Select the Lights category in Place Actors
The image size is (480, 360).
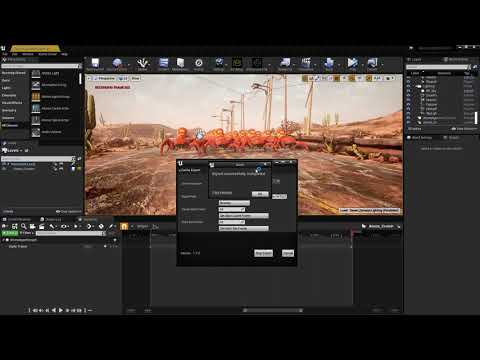6,88
